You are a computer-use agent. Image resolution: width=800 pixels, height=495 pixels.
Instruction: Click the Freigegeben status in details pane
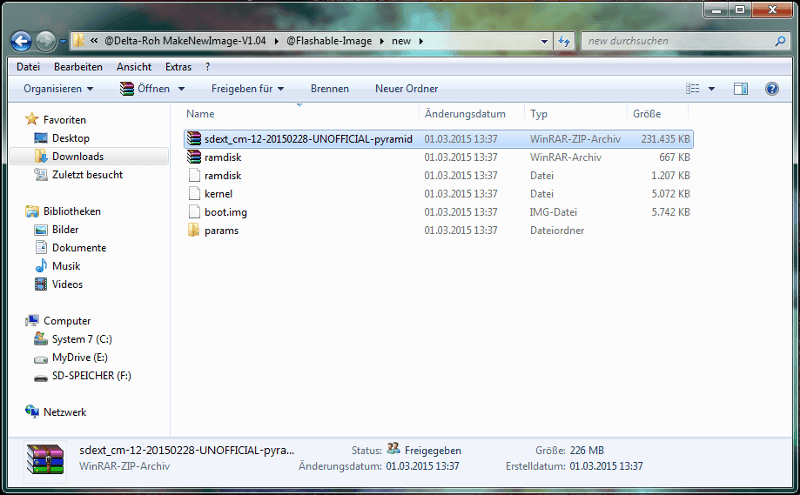click(x=433, y=451)
